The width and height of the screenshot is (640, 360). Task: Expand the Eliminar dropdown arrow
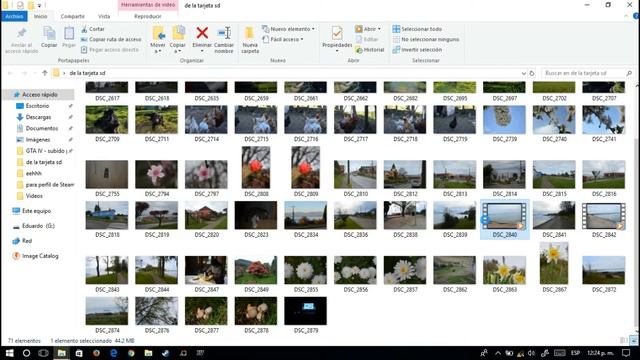[202, 51]
